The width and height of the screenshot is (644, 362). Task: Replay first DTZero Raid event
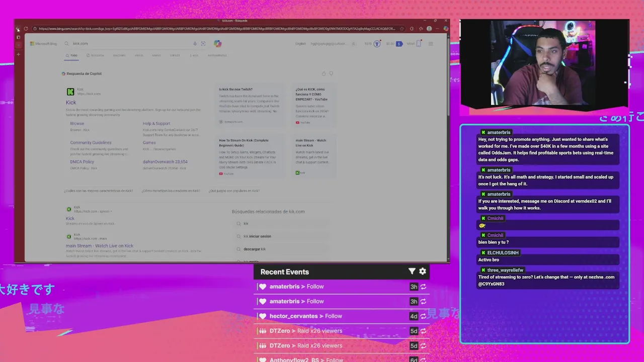423,331
